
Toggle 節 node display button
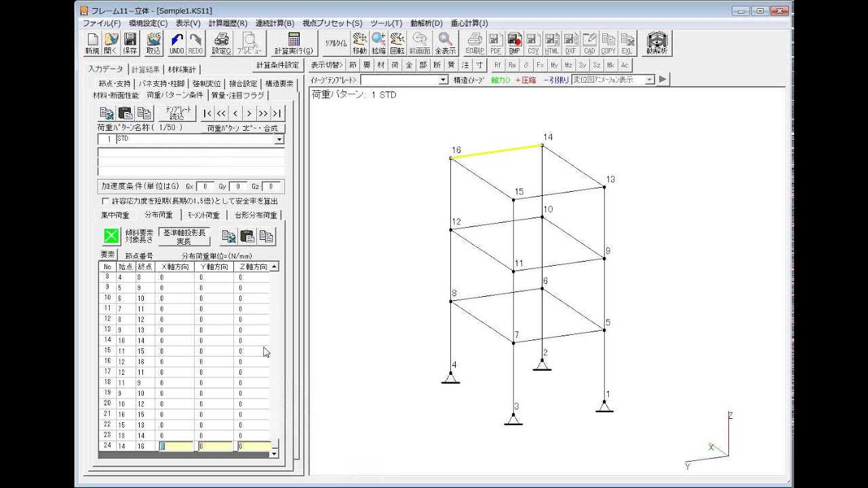tap(353, 65)
